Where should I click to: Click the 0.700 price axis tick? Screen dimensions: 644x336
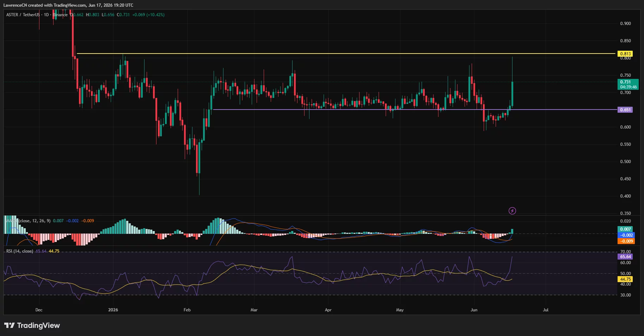click(625, 93)
